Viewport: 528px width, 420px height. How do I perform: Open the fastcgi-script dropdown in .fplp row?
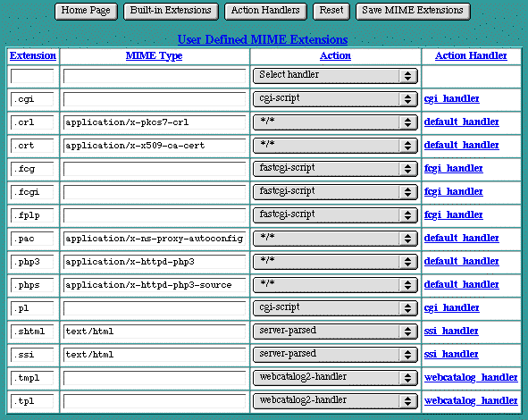[335, 214]
